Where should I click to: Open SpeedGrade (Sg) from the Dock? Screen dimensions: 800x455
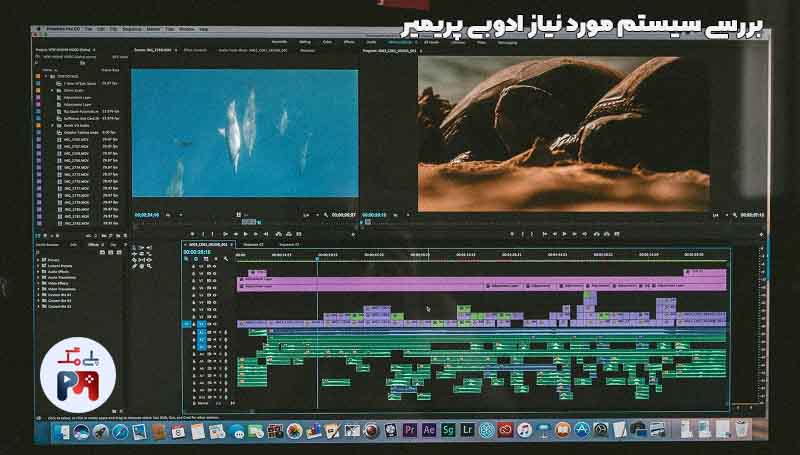448,430
